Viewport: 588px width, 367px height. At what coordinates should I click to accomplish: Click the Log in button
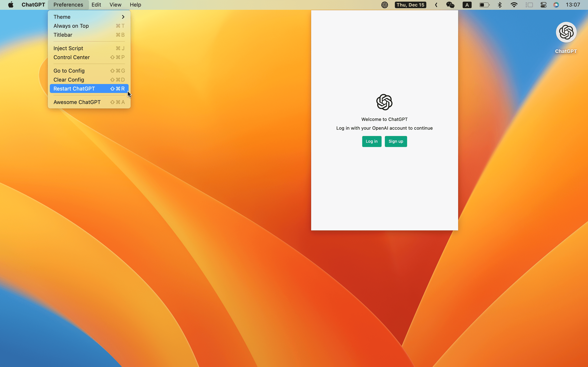point(372,141)
